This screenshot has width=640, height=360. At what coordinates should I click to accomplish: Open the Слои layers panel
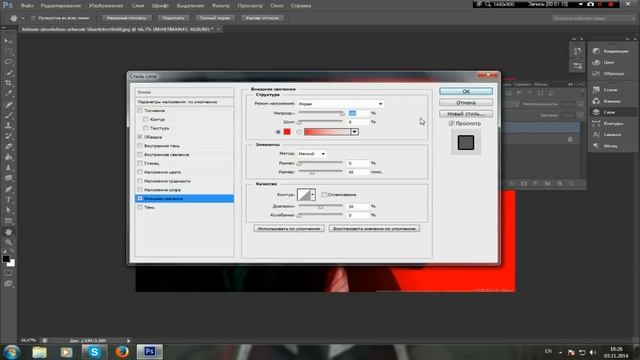(x=612, y=112)
